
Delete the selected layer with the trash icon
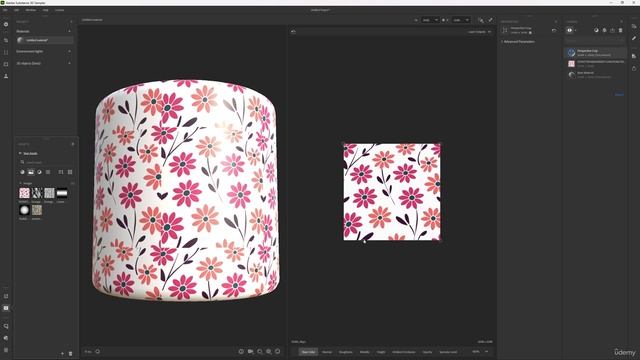(x=620, y=30)
